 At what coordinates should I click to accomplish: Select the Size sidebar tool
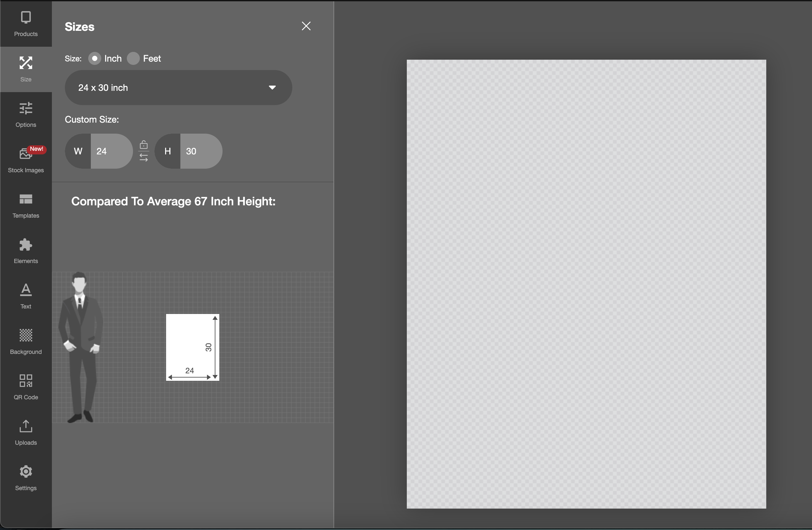[26, 69]
